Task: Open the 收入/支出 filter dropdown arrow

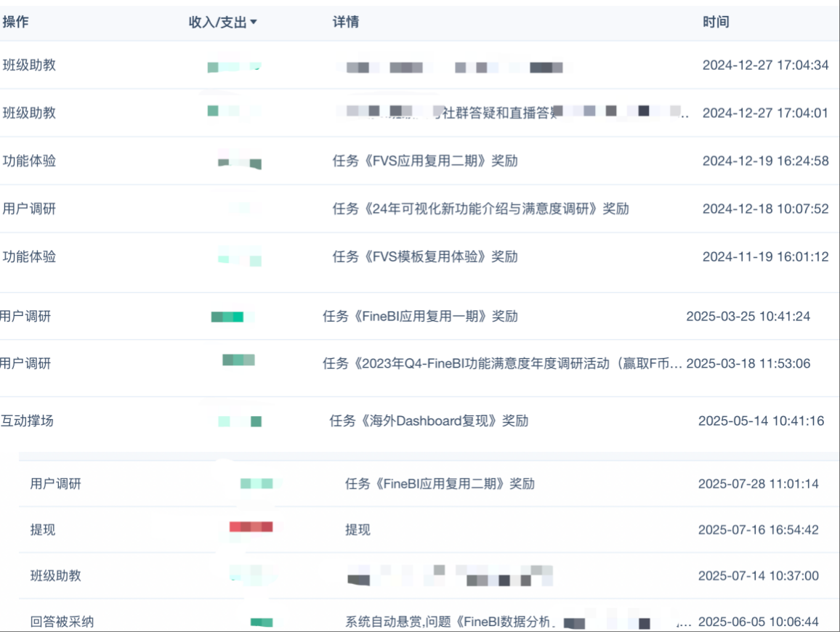Action: pos(254,23)
